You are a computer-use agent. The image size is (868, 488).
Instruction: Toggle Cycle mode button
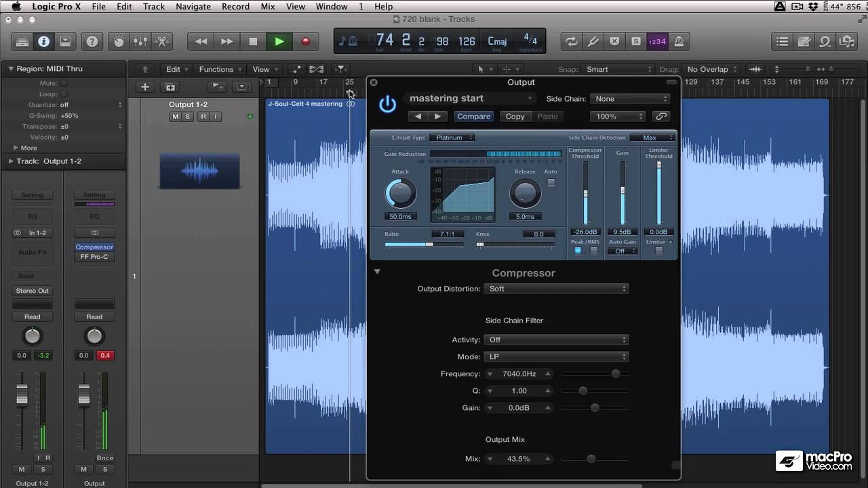[572, 41]
